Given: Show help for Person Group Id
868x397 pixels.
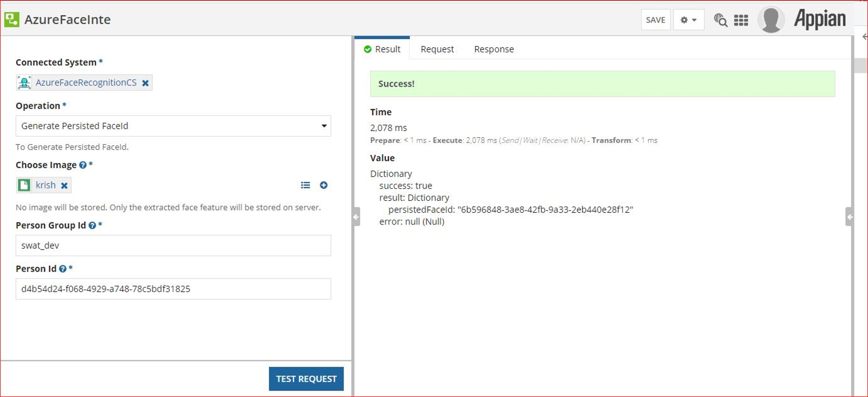Looking at the screenshot, I should [92, 225].
